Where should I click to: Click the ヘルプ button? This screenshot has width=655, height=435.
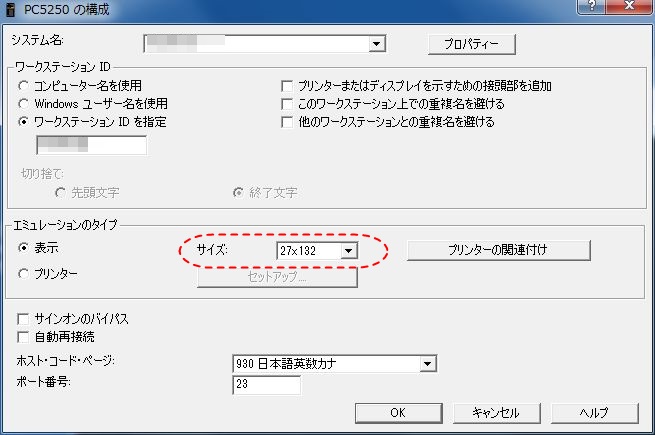(x=594, y=413)
